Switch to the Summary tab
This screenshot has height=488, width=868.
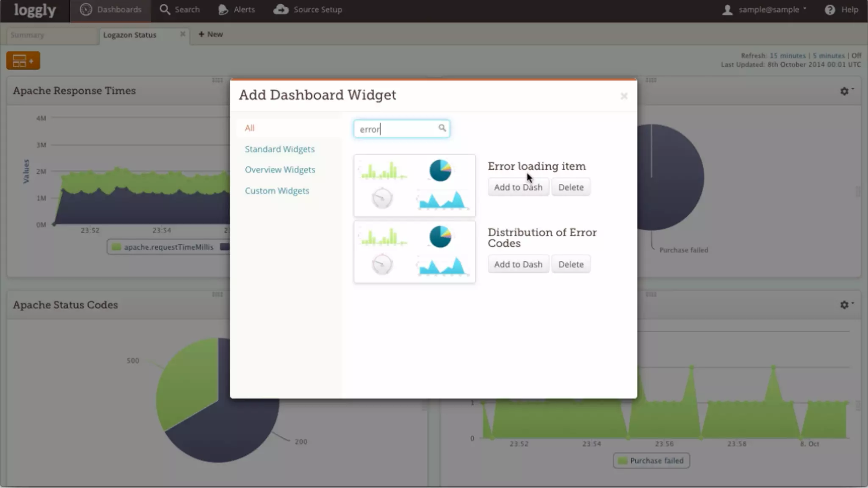click(28, 35)
